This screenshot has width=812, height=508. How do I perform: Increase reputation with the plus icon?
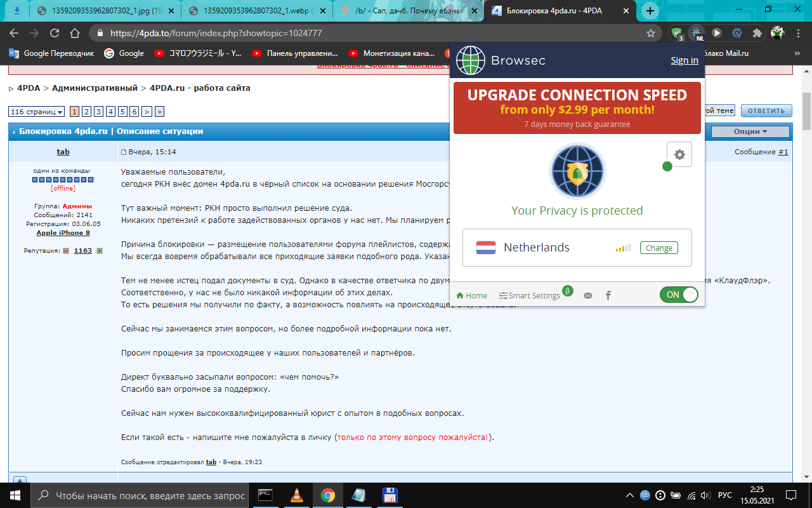99,251
